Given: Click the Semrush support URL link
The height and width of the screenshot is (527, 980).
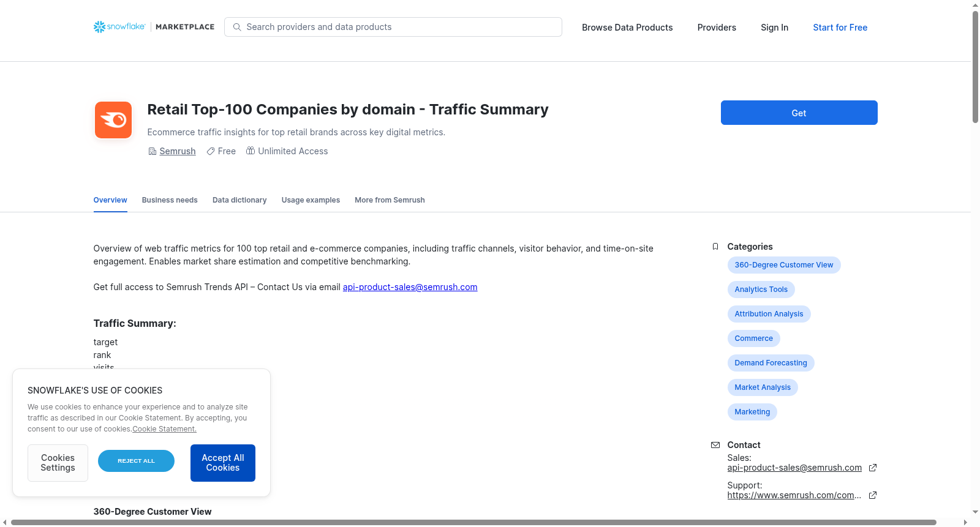Looking at the screenshot, I should pos(794,495).
